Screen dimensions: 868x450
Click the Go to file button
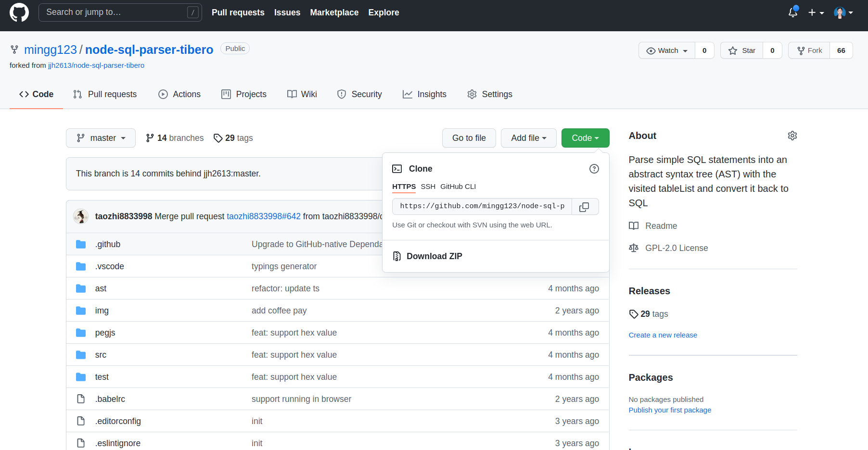pyautogui.click(x=469, y=138)
